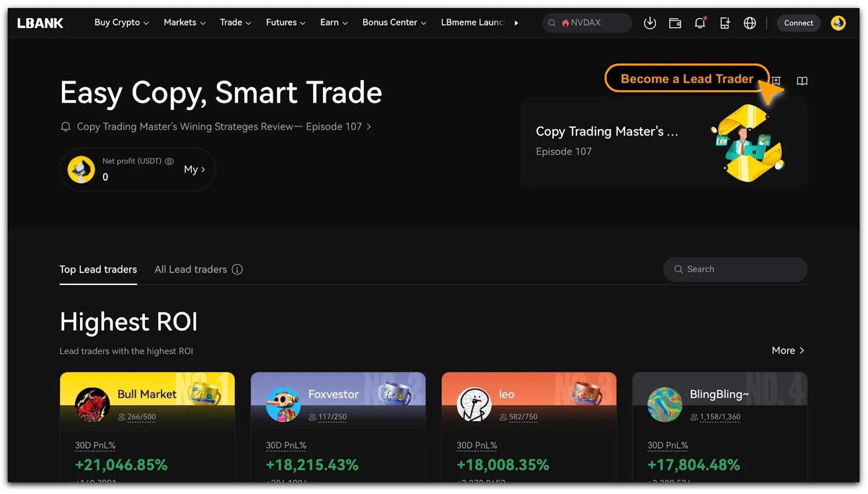Click 30D PnL% label on BlingBling~ card
The image size is (868, 494).
click(668, 446)
